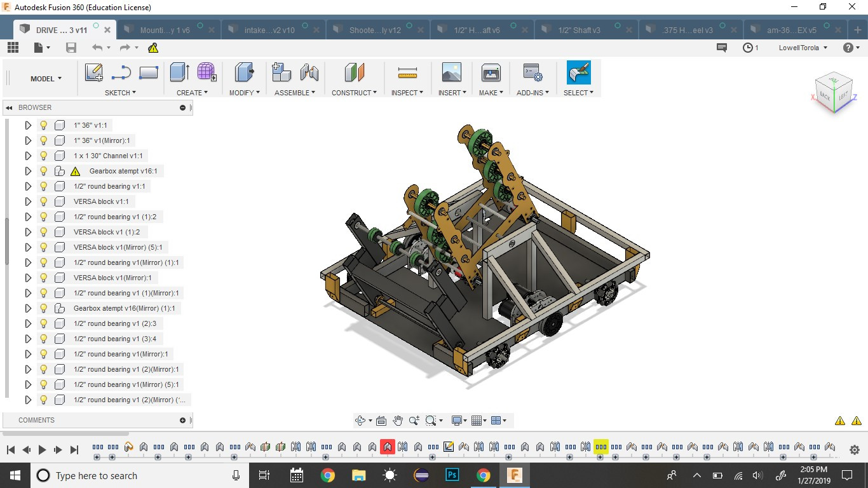The height and width of the screenshot is (488, 868).
Task: Open Photoshop from the Windows taskbar
Action: pos(452,475)
